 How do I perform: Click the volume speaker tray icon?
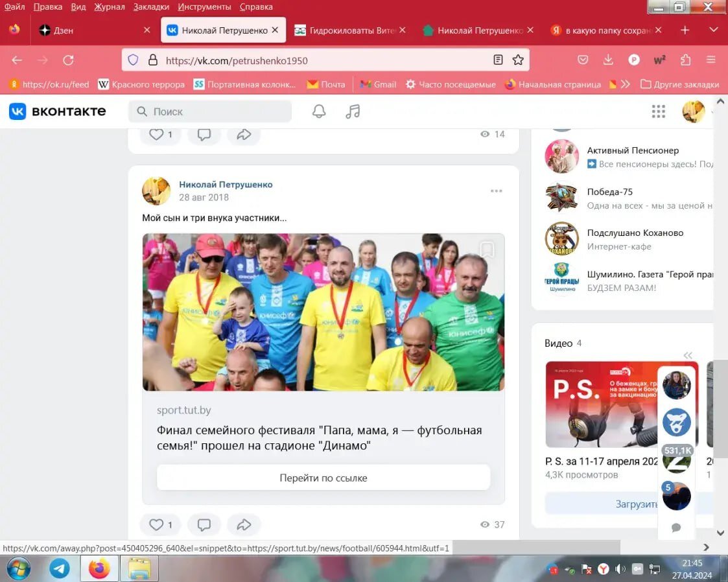click(x=619, y=568)
